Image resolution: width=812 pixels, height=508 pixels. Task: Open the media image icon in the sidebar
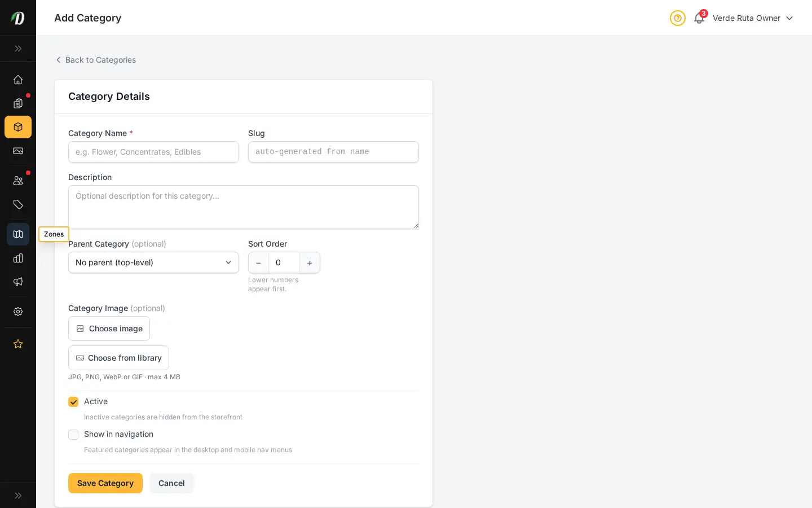pyautogui.click(x=18, y=151)
